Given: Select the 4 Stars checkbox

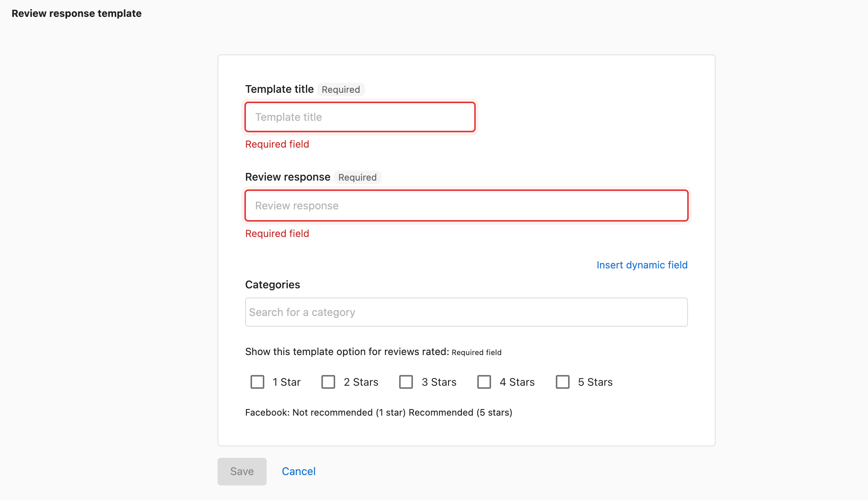Looking at the screenshot, I should 484,382.
